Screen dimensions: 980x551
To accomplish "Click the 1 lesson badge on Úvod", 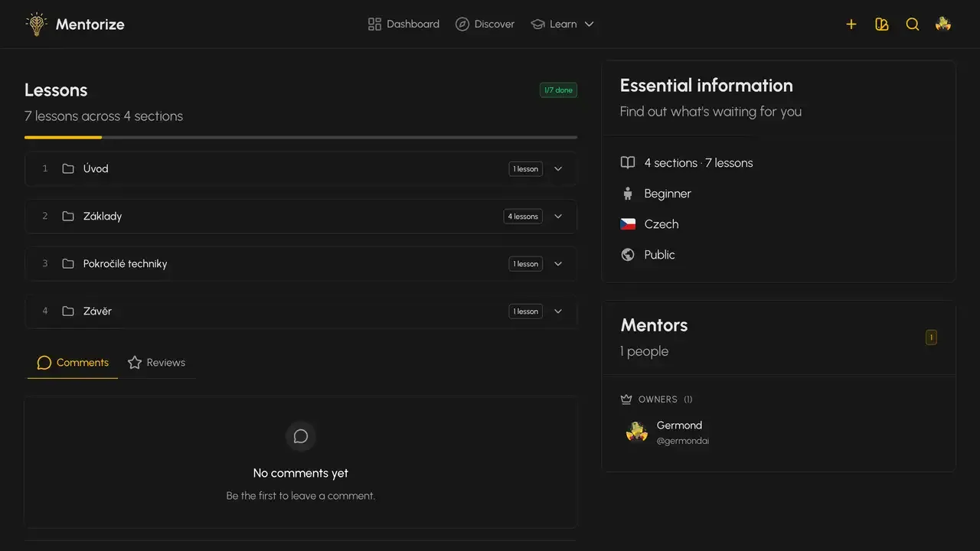I will click(x=526, y=168).
